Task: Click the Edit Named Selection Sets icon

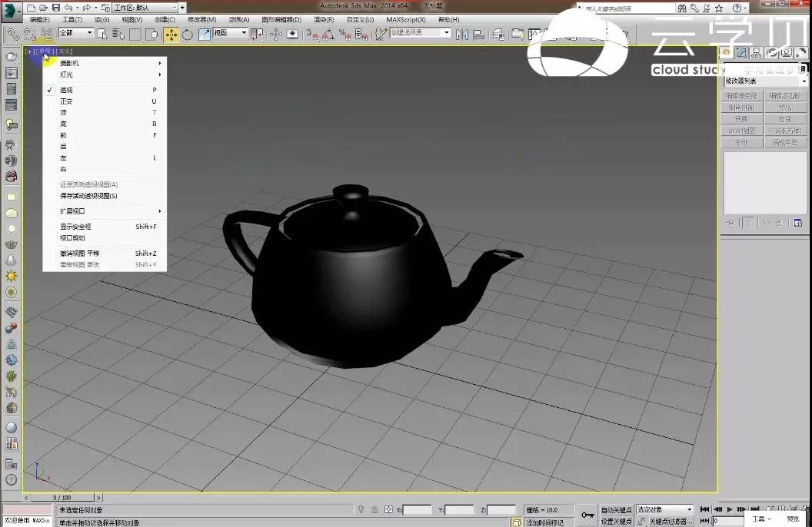Action: pyautogui.click(x=381, y=35)
